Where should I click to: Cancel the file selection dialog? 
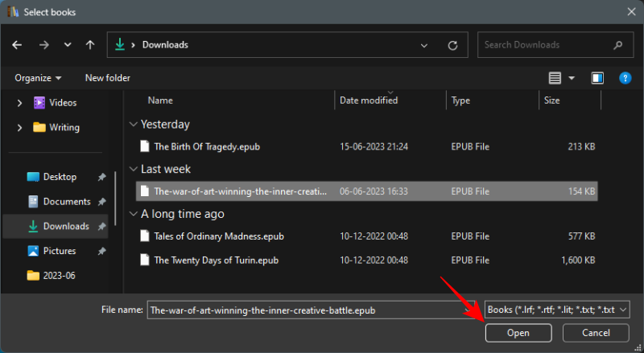pos(596,333)
